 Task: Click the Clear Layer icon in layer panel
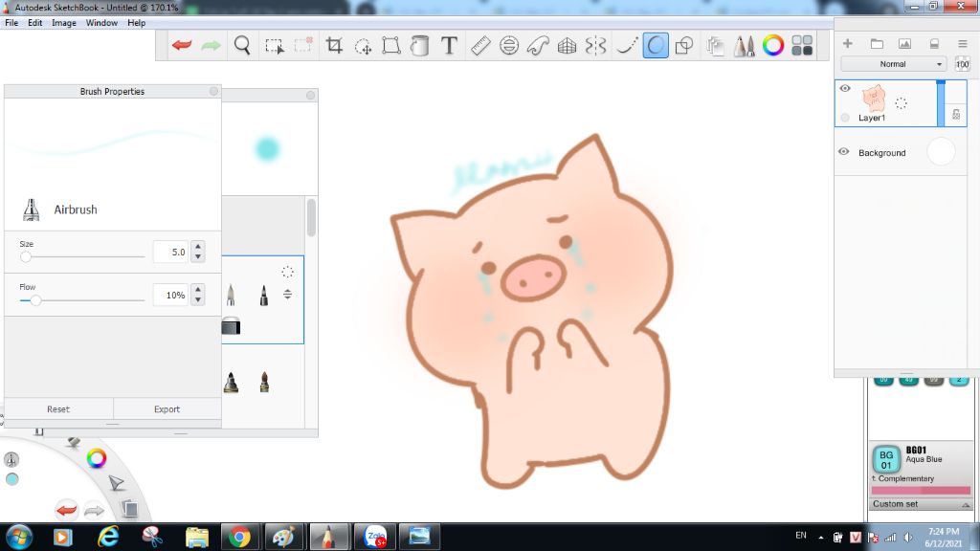click(x=934, y=43)
